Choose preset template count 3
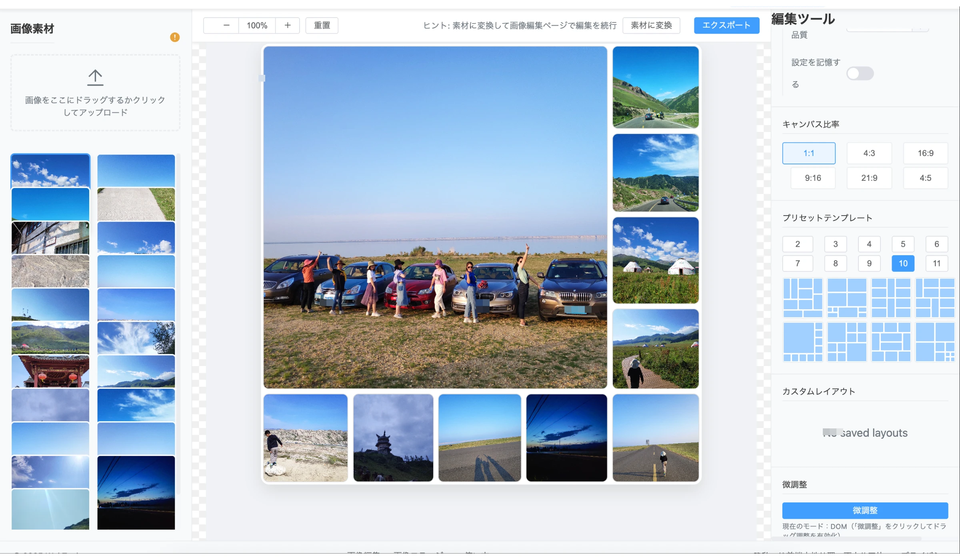Image resolution: width=960 pixels, height=560 pixels. tap(836, 244)
